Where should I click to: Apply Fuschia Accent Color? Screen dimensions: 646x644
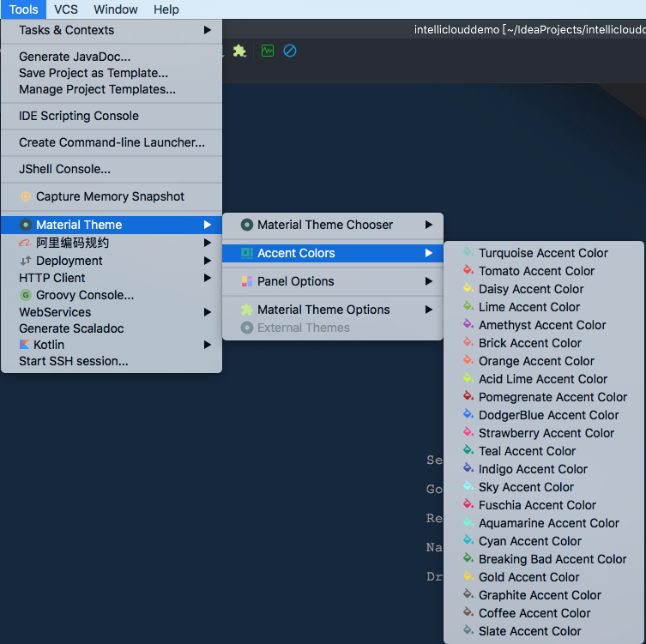544,505
